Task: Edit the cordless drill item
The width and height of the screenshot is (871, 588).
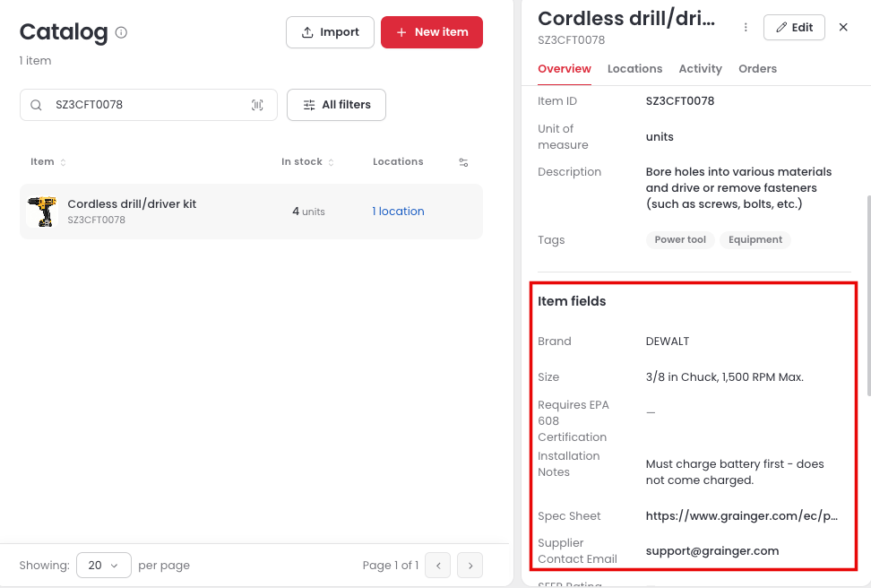Action: [x=794, y=27]
